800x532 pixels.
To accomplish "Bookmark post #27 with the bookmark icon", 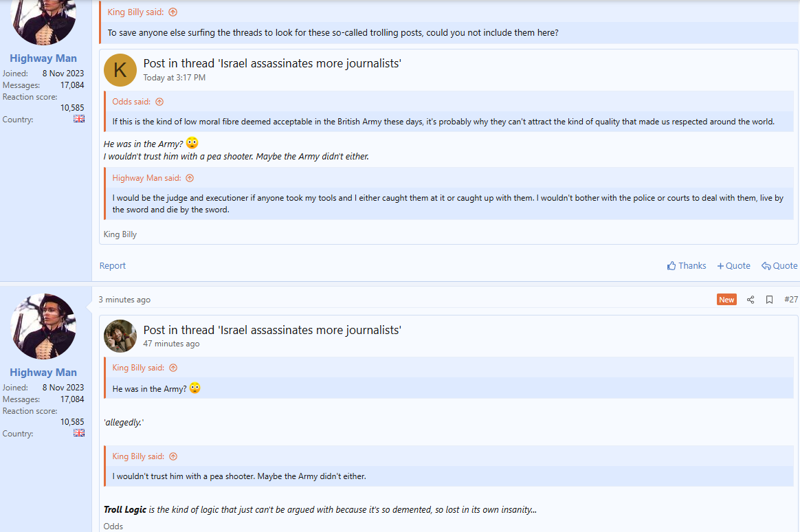I will coord(769,300).
